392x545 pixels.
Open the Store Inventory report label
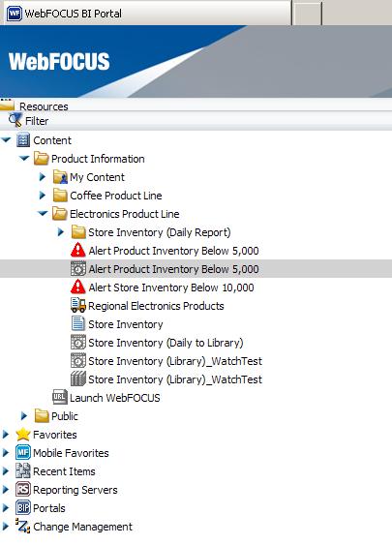[126, 324]
